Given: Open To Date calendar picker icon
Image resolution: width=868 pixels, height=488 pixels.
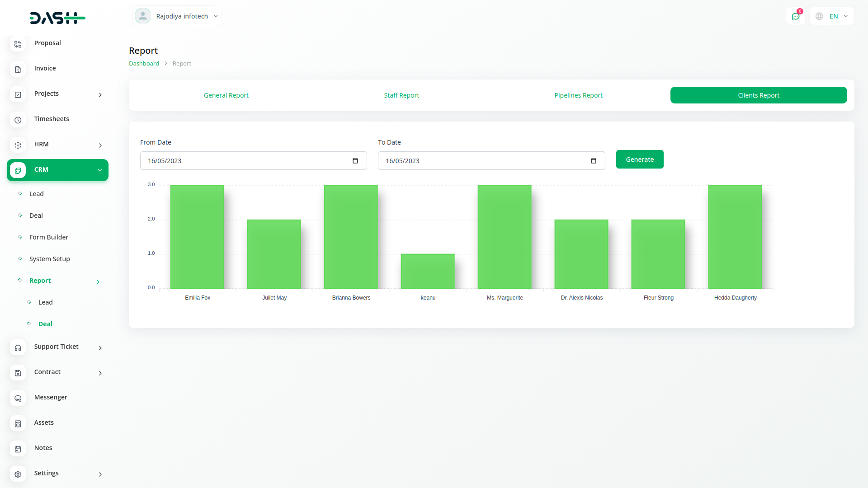Looking at the screenshot, I should (594, 161).
